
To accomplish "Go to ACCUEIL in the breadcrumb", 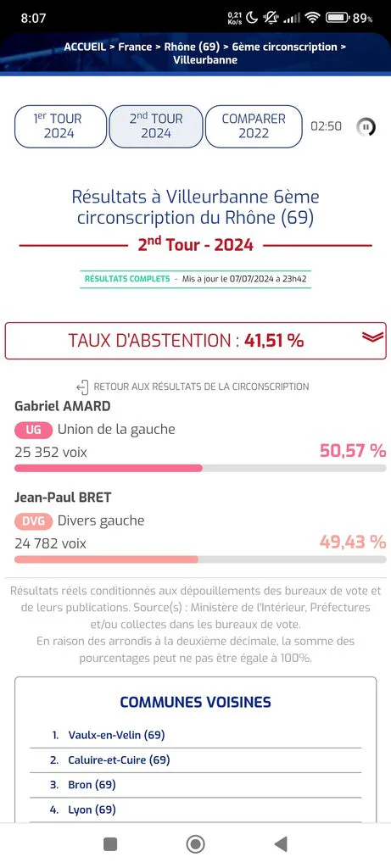I will pos(85,47).
